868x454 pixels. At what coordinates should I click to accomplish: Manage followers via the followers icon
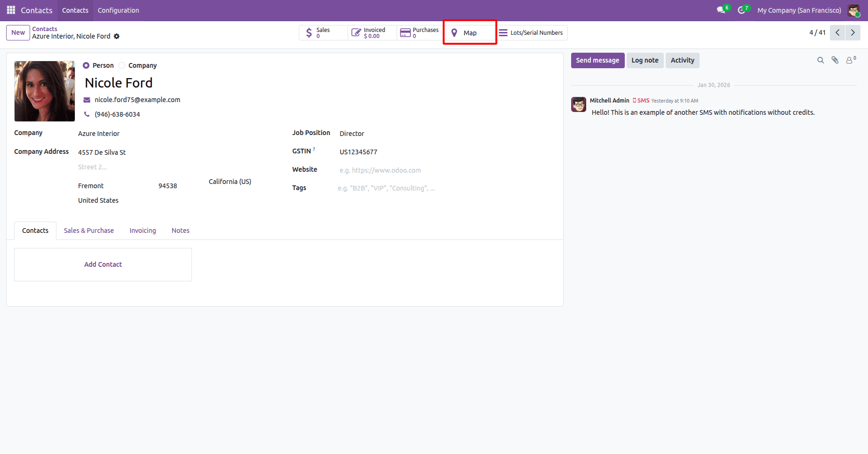click(849, 60)
